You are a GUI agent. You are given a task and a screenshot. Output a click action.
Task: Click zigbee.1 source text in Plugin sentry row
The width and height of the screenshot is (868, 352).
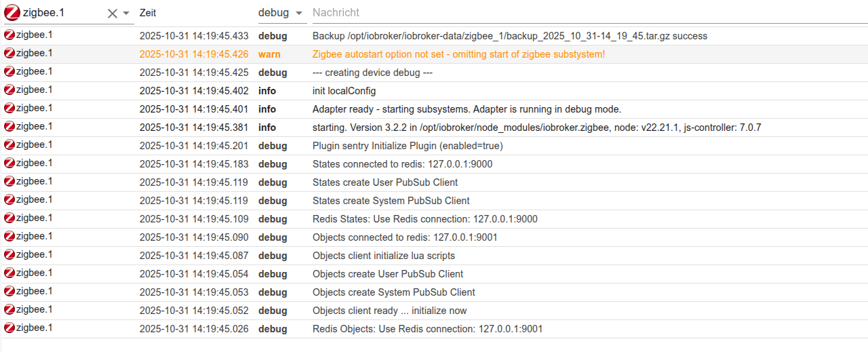35,144
